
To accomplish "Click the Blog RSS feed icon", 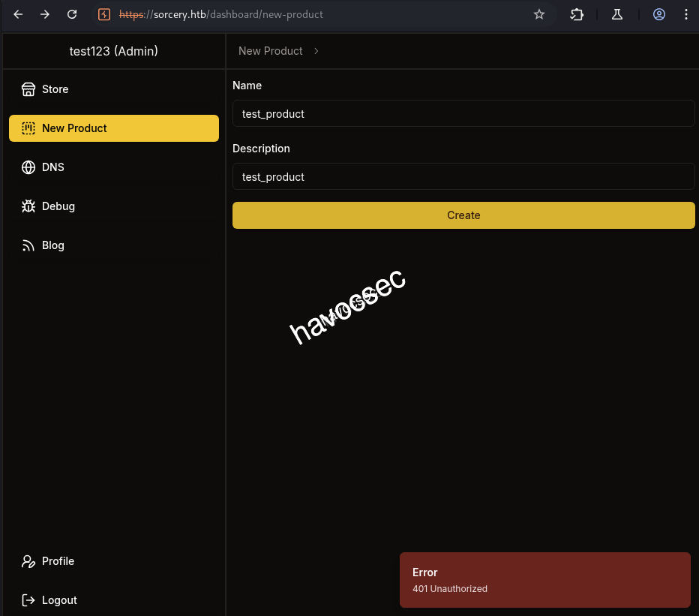I will click(x=28, y=245).
